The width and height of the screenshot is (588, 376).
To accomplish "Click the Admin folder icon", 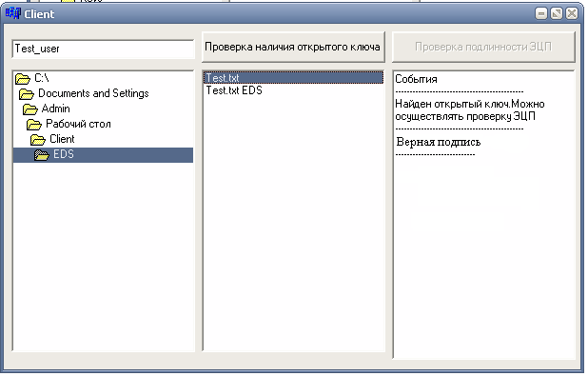I will 30,109.
